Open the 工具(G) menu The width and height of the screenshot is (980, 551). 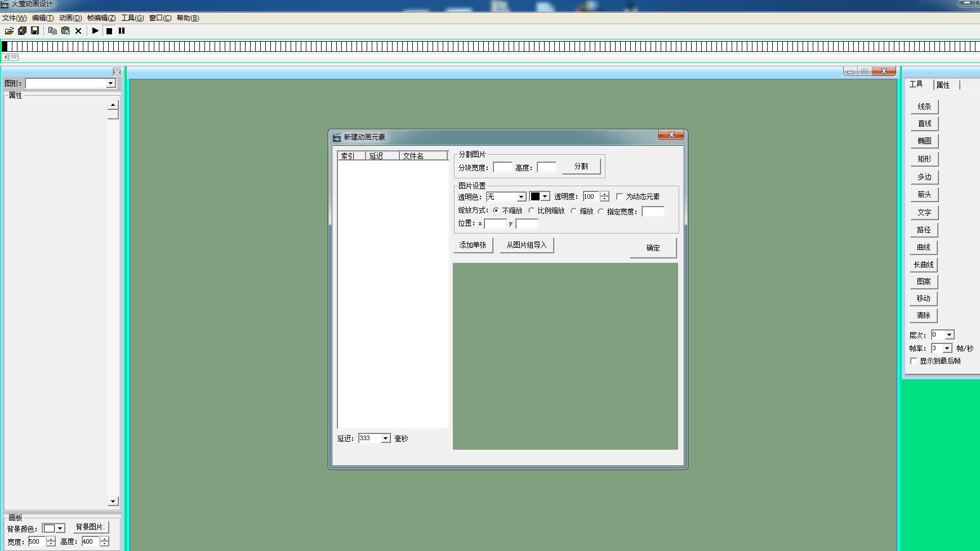pos(132,18)
